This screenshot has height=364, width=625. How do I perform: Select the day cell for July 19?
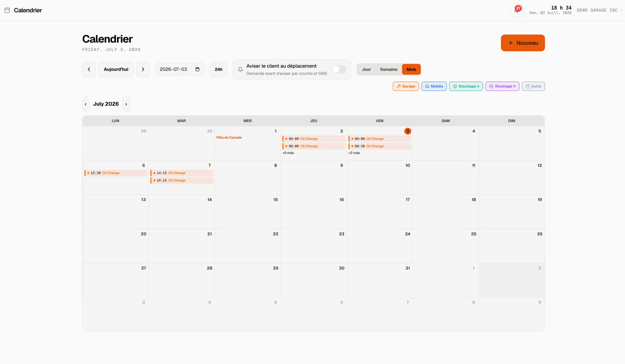(512, 212)
